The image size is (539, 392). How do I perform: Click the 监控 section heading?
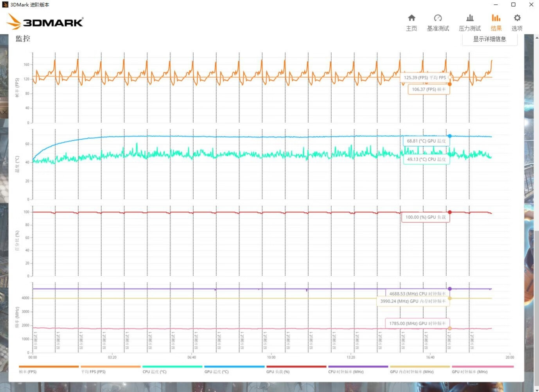23,38
